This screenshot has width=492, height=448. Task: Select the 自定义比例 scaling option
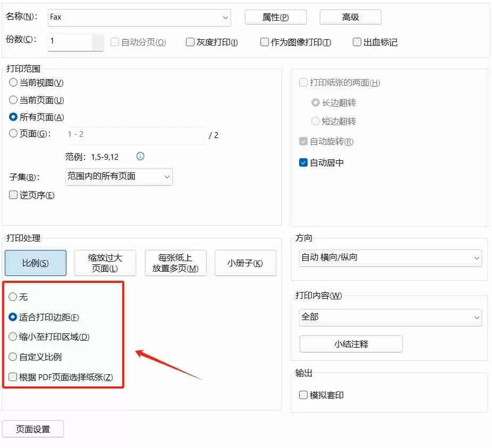pyautogui.click(x=13, y=357)
